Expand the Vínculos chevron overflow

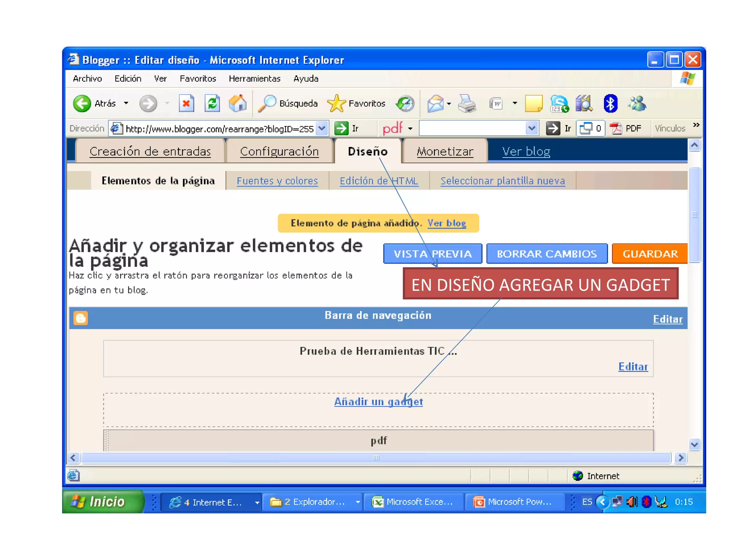696,125
